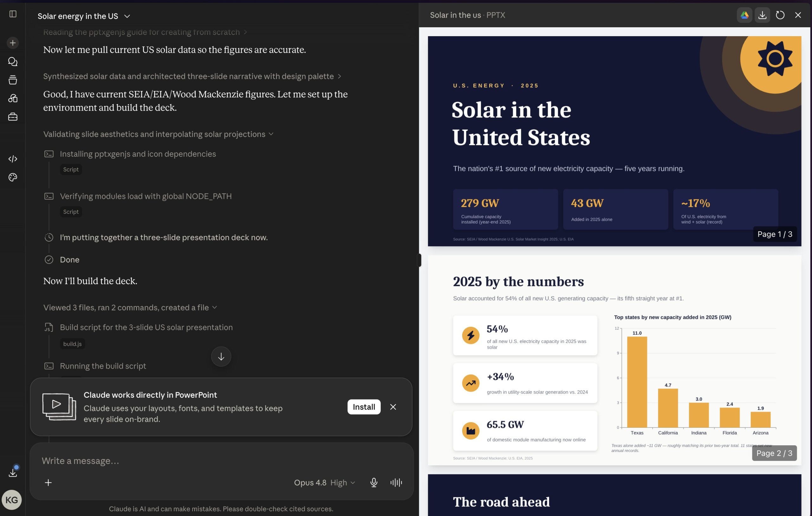Save presentation to Google Drive

point(744,15)
